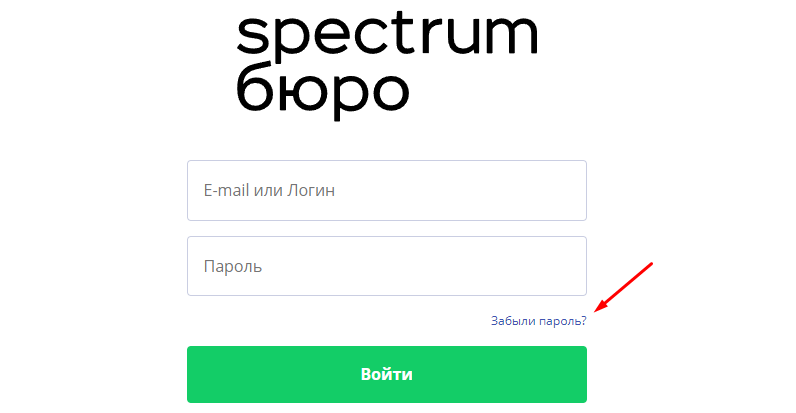Place cursor in the e-mail or login box

coord(386,190)
